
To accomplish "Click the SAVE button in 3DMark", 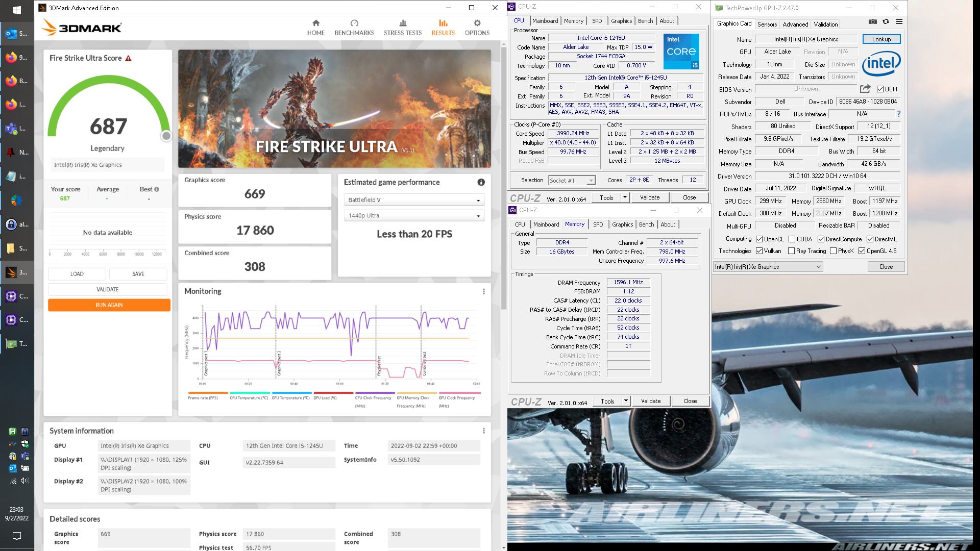I will [138, 274].
